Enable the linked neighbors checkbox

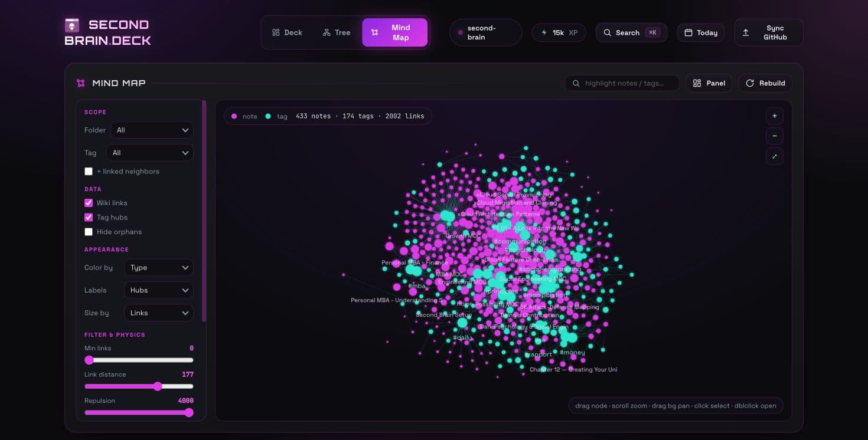tap(89, 171)
